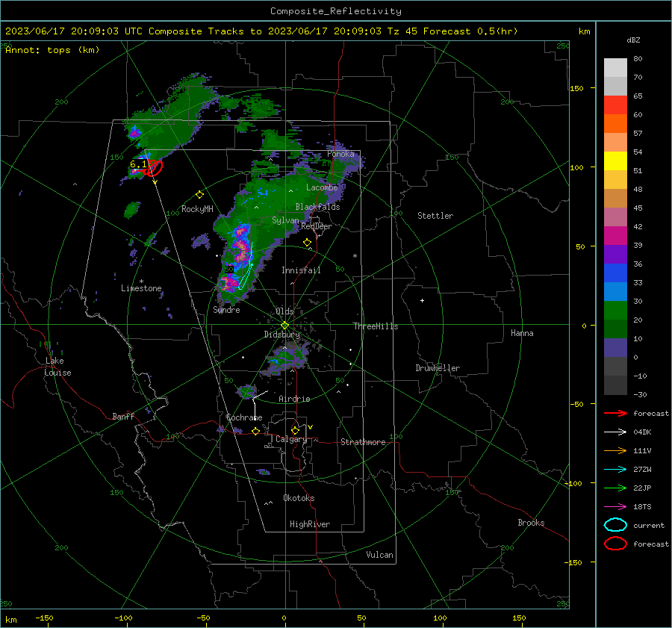This screenshot has width=672, height=628.
Task: Click the Innisfail city label
Action: click(301, 270)
